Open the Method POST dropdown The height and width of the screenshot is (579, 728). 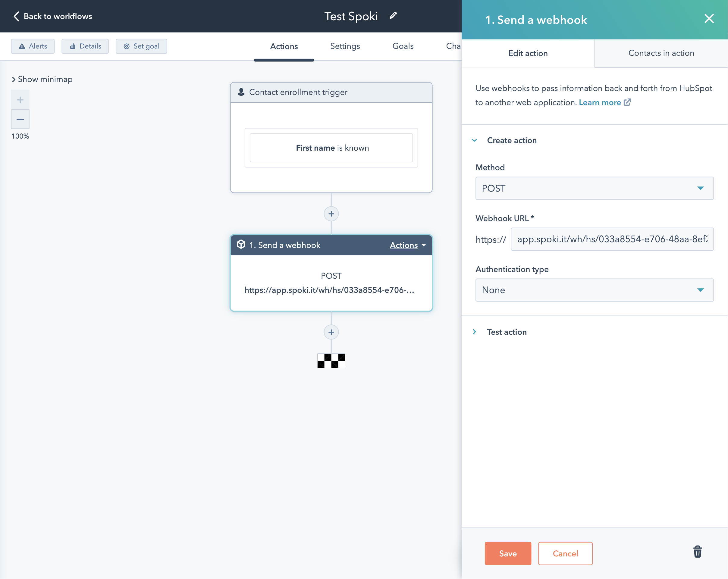[594, 188]
